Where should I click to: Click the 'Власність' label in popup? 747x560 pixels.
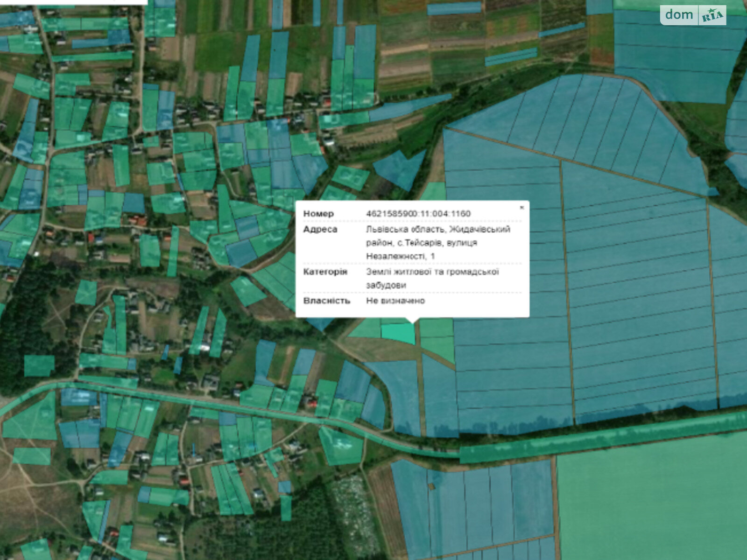326,301
